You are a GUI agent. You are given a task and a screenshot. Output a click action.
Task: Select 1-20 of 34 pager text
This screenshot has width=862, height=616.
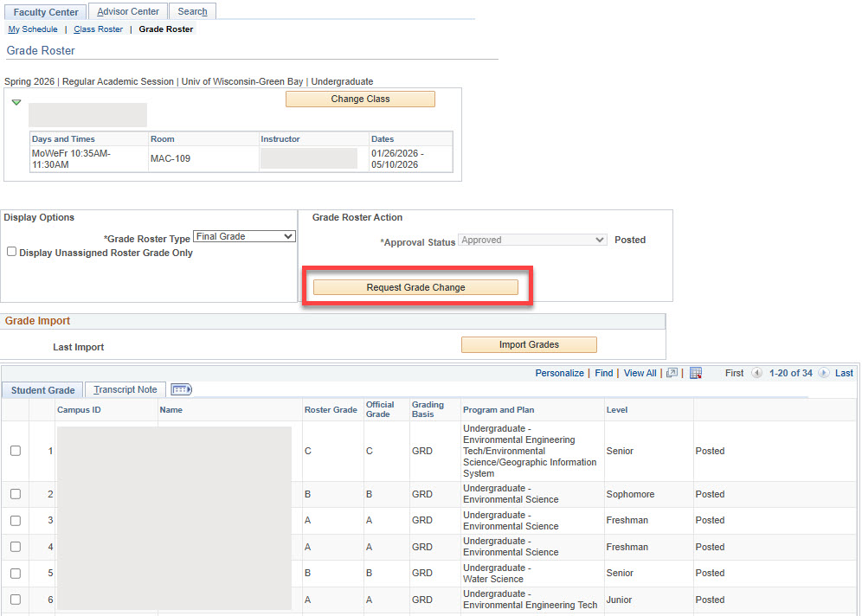[x=790, y=373]
